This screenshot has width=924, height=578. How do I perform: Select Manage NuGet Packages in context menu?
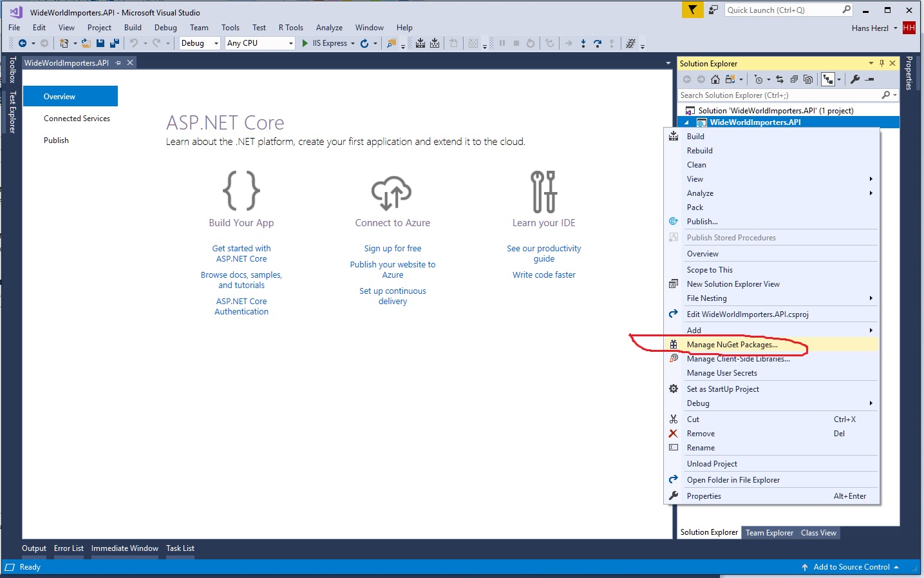[732, 345]
